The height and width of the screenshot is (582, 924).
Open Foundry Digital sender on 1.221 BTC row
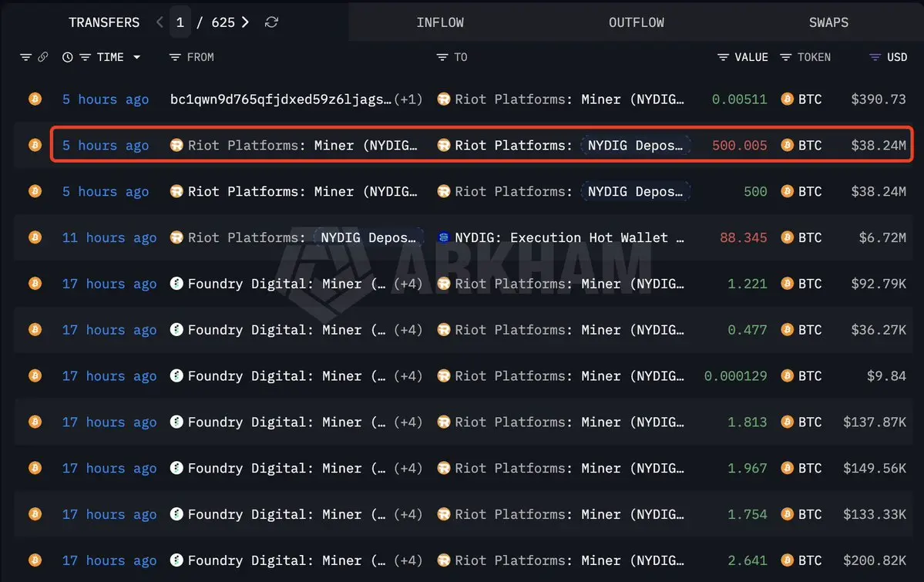click(x=287, y=284)
